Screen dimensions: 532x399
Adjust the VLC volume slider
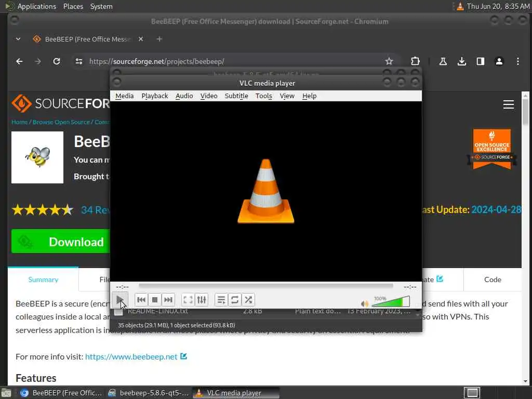[x=391, y=301]
